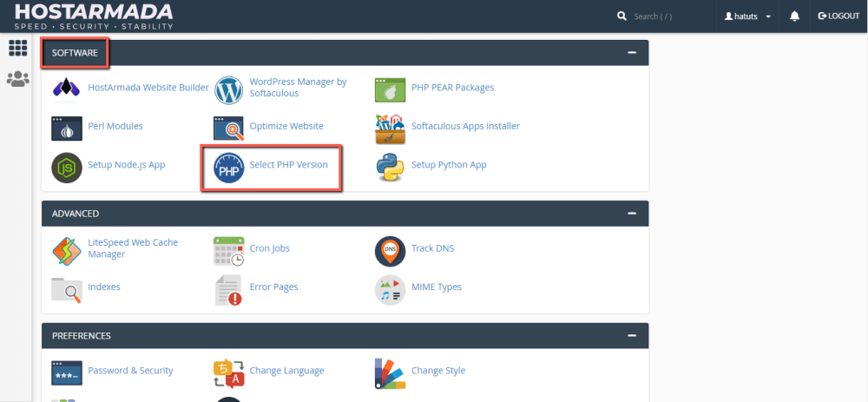Screen dimensions: 868x402
Task: Open Cron Jobs link
Action: 270,248
